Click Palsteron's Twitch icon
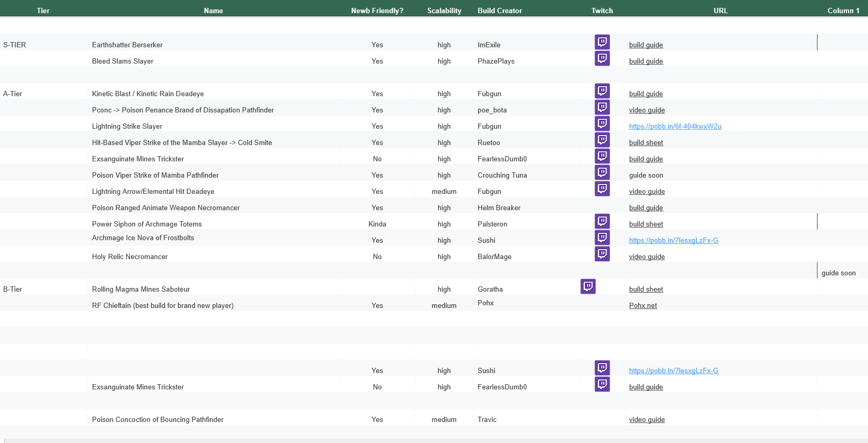 (x=602, y=221)
